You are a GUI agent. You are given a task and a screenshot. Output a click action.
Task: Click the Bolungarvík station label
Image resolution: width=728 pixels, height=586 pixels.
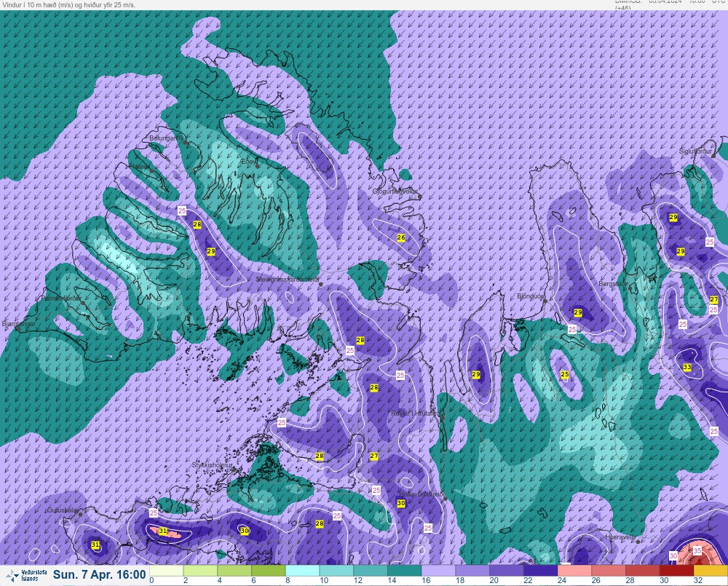[x=167, y=138]
